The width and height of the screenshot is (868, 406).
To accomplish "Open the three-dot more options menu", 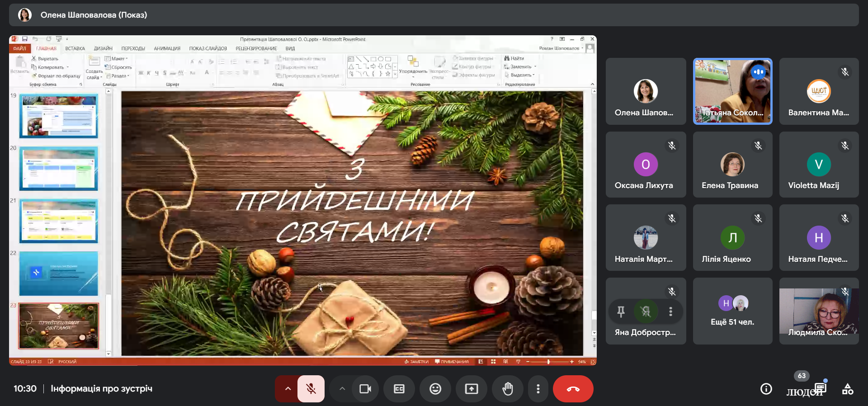I will 538,389.
